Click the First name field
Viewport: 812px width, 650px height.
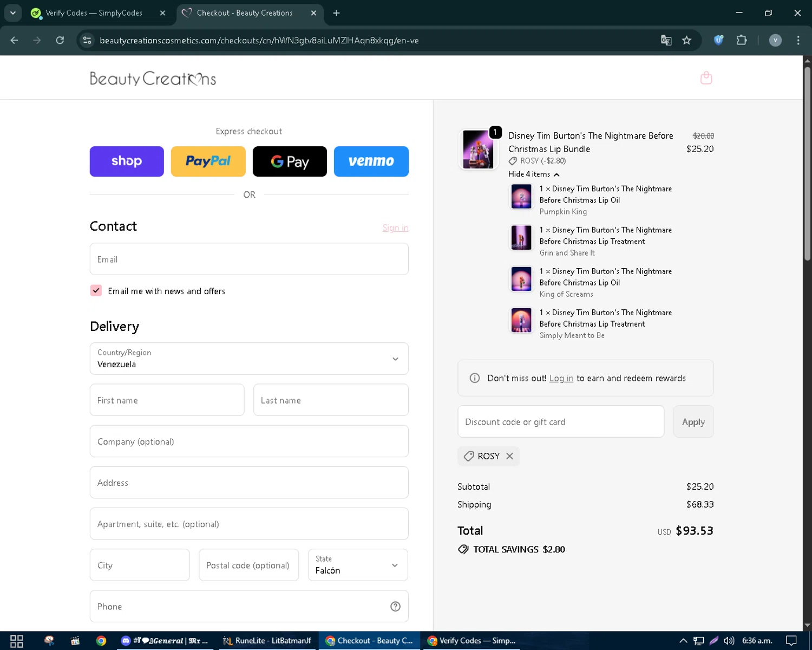[x=167, y=400]
